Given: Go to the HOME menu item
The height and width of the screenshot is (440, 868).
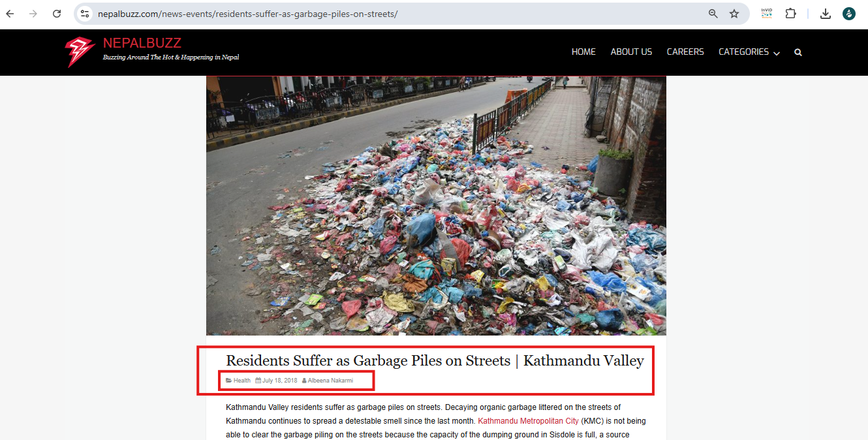Looking at the screenshot, I should (x=583, y=52).
